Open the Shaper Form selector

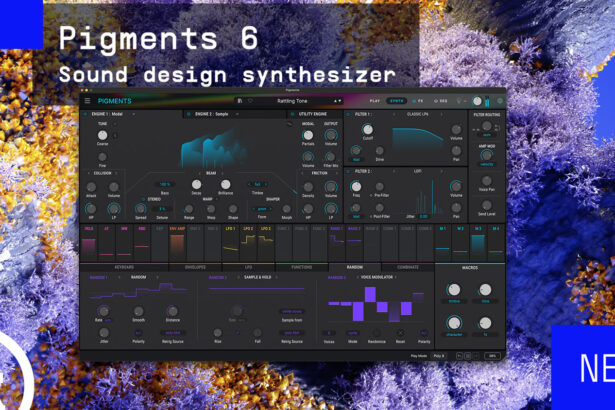tap(262, 209)
